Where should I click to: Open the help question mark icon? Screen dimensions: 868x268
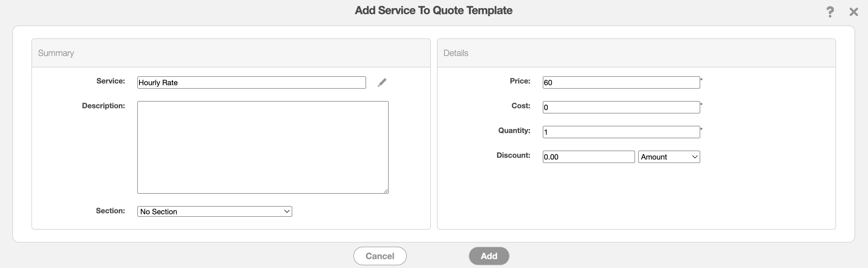tap(830, 12)
